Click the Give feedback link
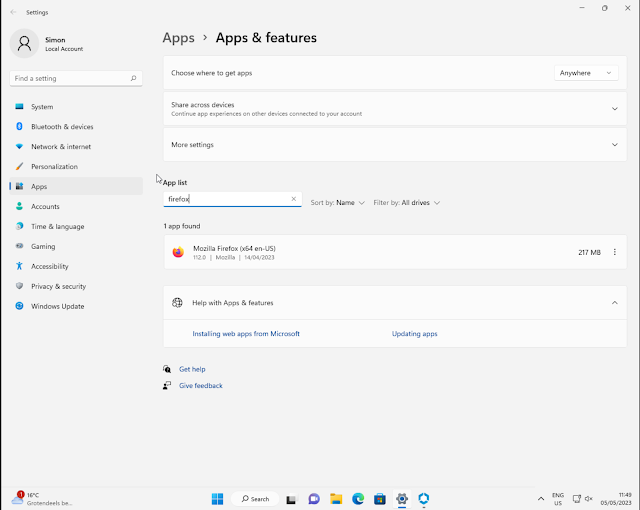 (x=201, y=386)
